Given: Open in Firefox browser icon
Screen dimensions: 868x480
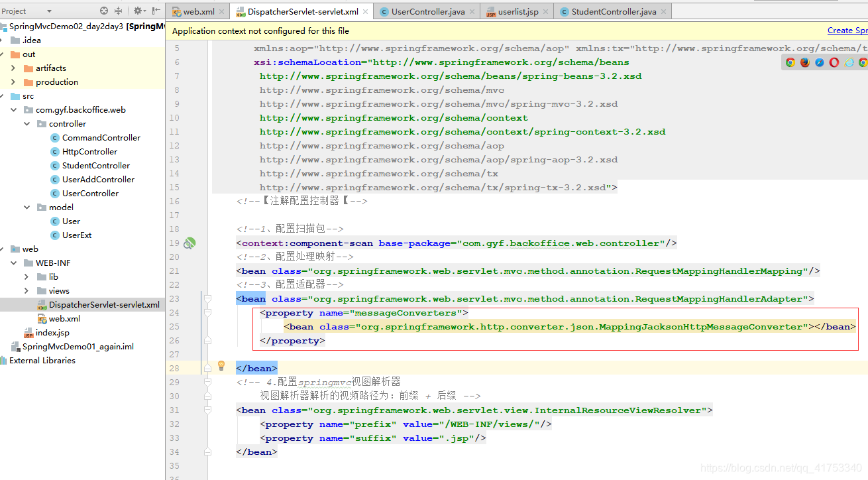Looking at the screenshot, I should (804, 62).
